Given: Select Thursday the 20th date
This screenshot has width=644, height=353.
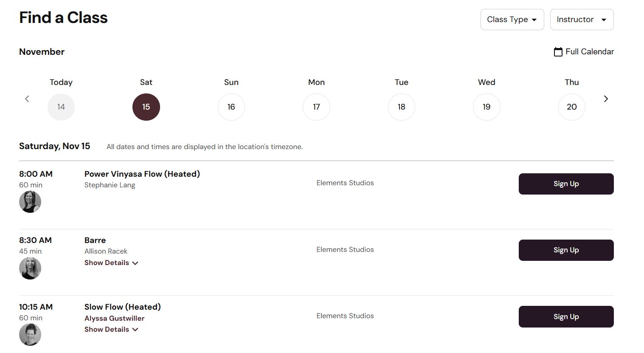Looking at the screenshot, I should click(x=572, y=107).
